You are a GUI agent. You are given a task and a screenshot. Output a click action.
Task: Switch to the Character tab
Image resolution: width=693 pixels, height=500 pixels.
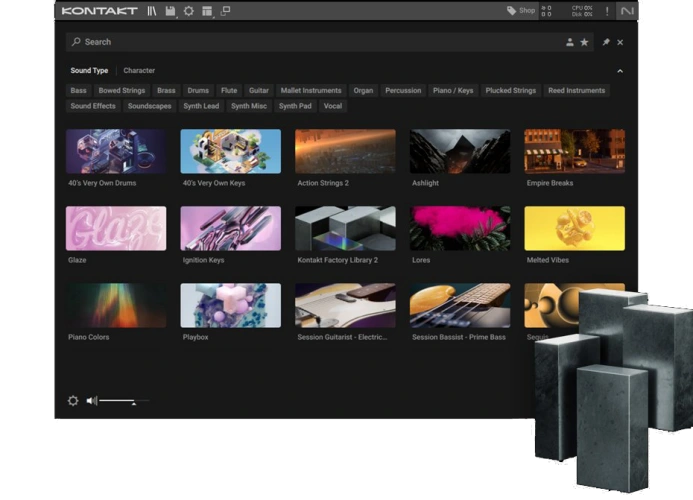[x=139, y=71]
